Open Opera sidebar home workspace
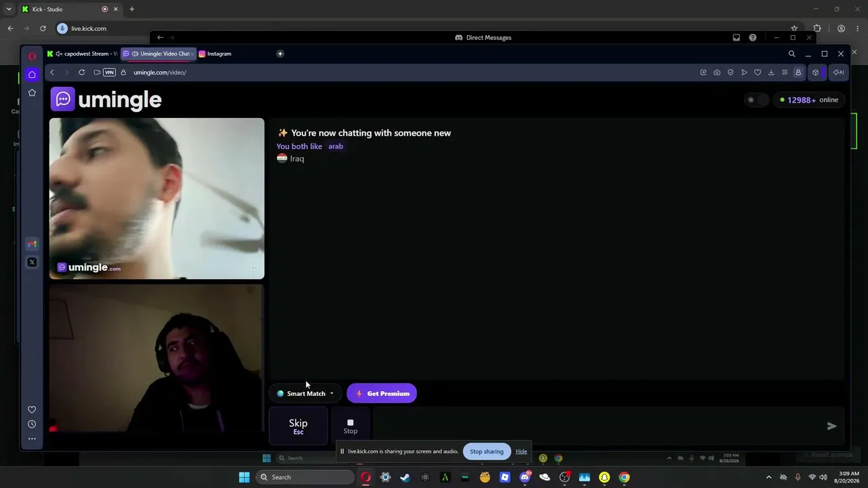Image resolution: width=868 pixels, height=488 pixels. [32, 75]
